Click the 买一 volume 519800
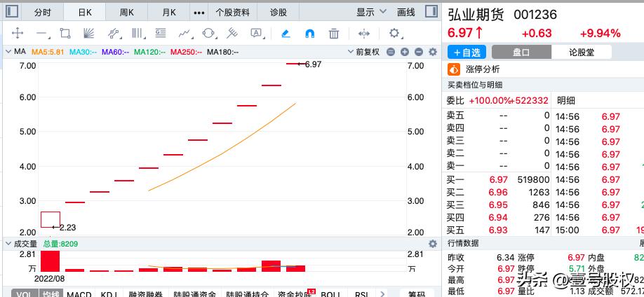Viewport: 644px width, 297px height. pyautogui.click(x=534, y=180)
